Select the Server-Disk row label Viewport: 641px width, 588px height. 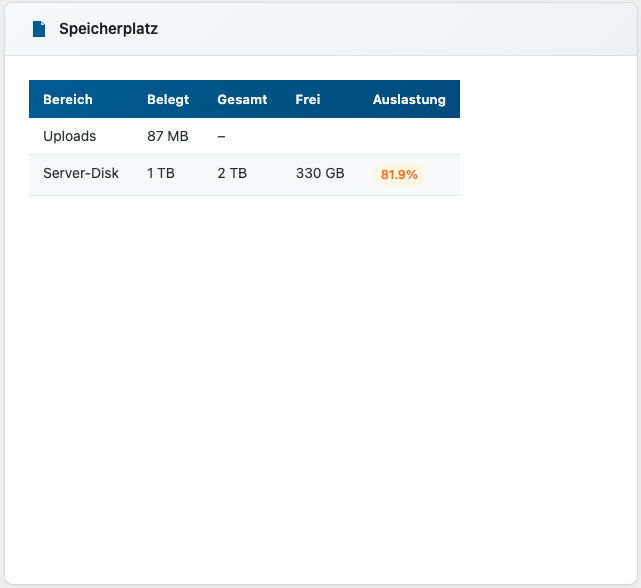(81, 174)
